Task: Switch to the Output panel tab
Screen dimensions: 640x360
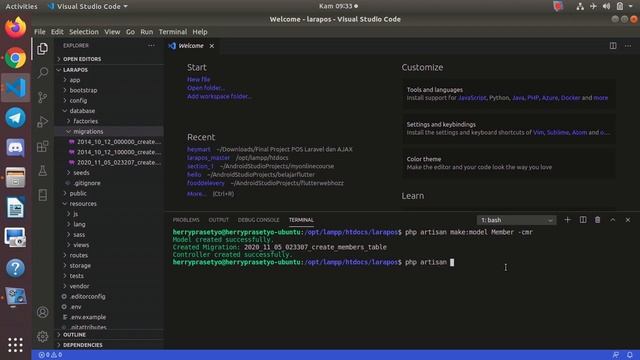Action: tap(219, 220)
